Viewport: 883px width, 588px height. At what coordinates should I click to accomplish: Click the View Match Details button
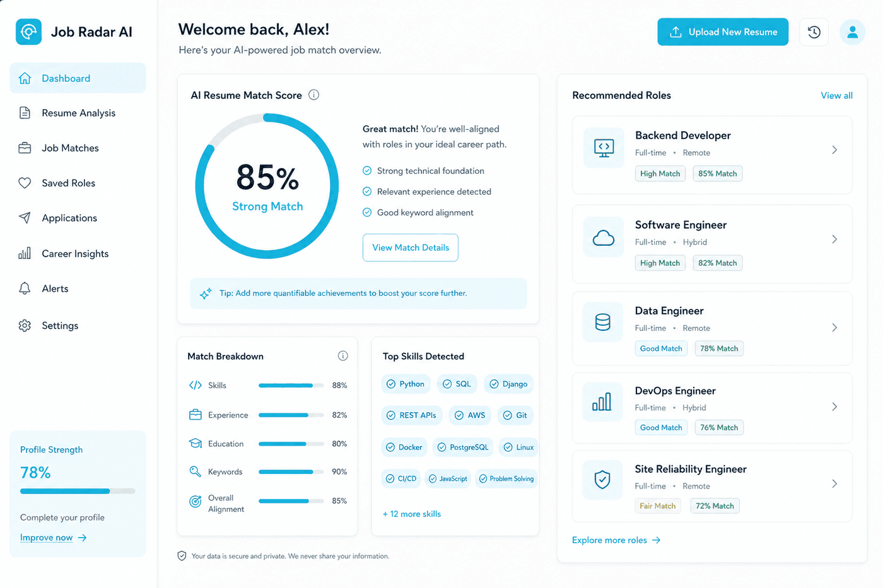point(411,248)
